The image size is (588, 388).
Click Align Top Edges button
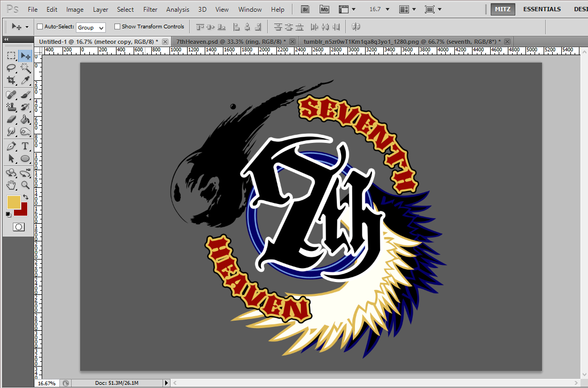(200, 27)
